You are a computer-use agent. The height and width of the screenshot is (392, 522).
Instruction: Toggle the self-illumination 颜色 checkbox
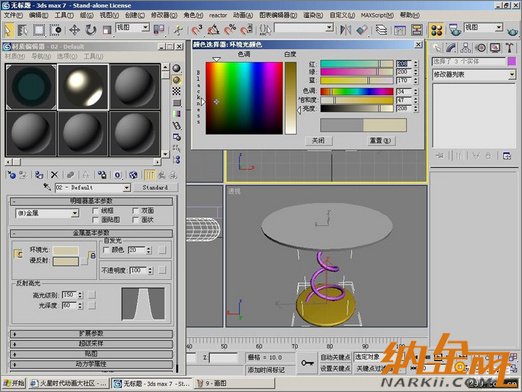[106, 250]
